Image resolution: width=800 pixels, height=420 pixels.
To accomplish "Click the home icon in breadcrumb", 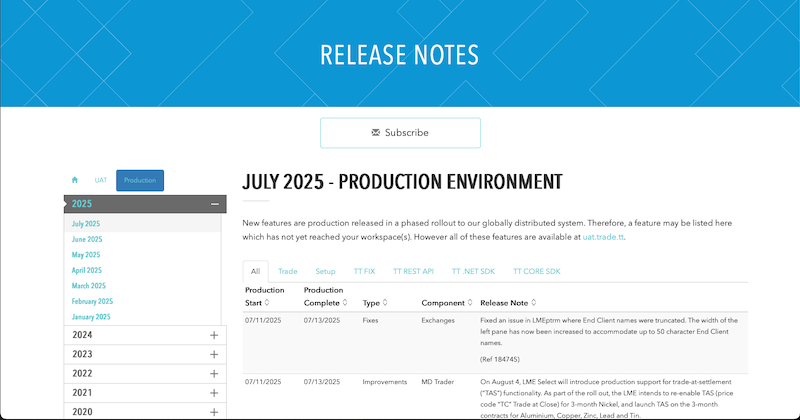I will (x=74, y=180).
